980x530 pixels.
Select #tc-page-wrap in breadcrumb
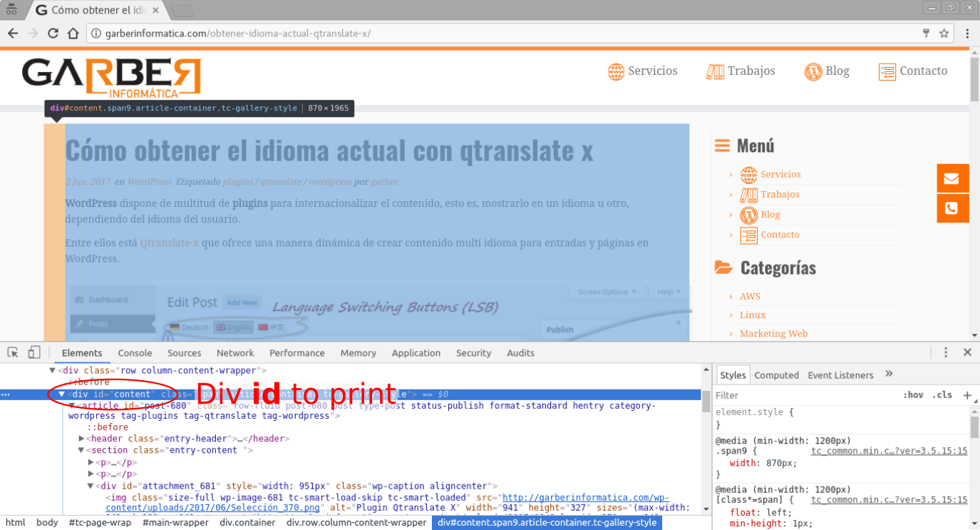point(100,523)
